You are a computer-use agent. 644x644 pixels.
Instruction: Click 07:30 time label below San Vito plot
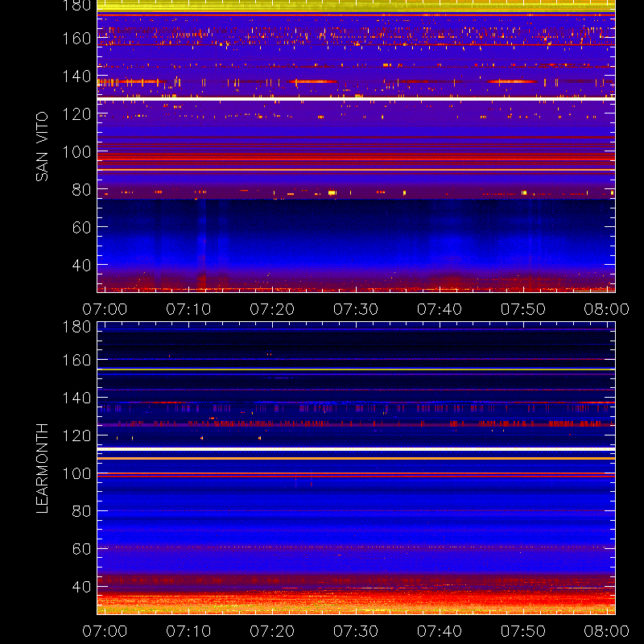[x=356, y=309]
